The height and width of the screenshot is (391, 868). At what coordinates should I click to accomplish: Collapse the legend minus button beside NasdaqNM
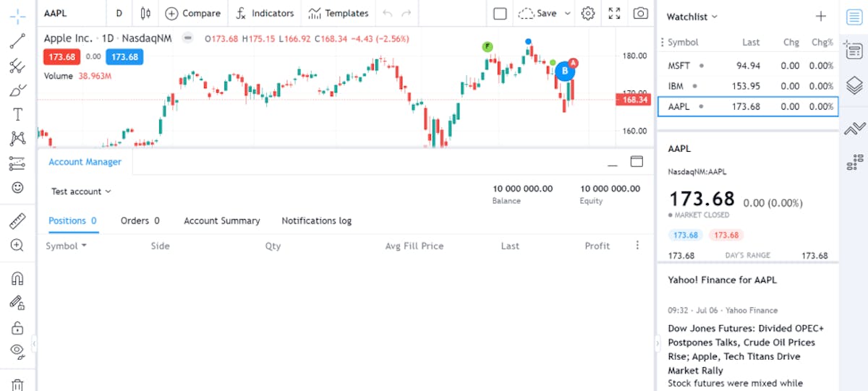point(188,38)
